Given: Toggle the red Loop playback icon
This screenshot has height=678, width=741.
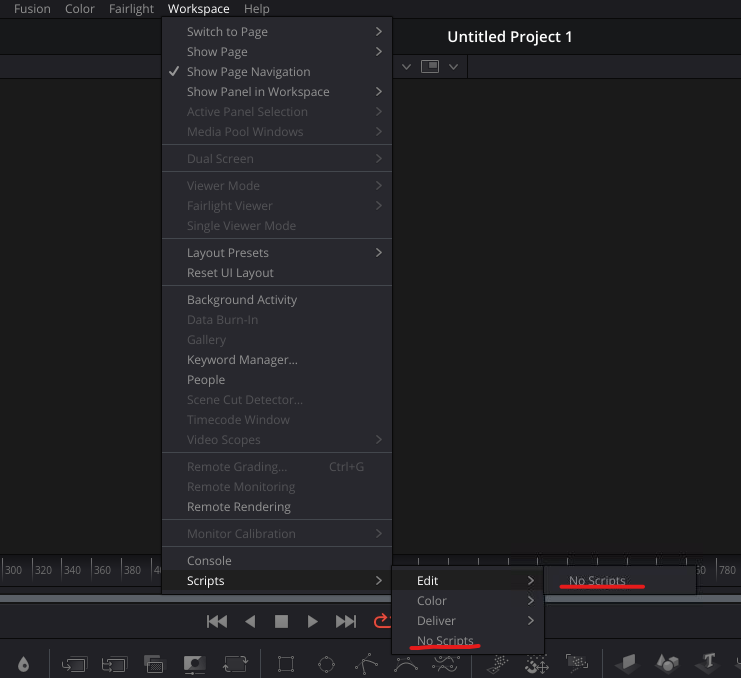Looking at the screenshot, I should click(x=381, y=621).
